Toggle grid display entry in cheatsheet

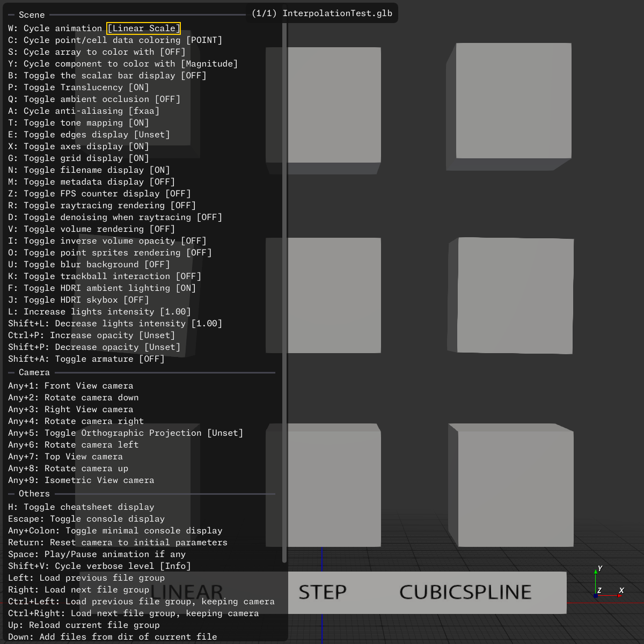pos(78,158)
